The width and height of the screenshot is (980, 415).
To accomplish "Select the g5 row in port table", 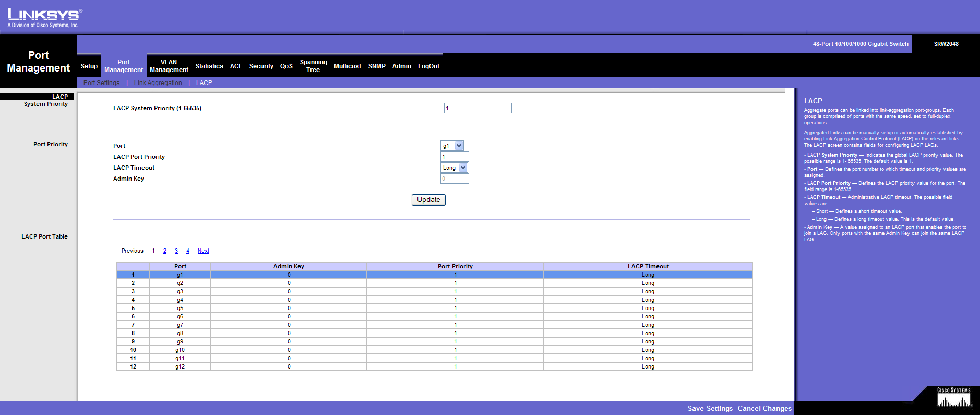I will click(180, 309).
